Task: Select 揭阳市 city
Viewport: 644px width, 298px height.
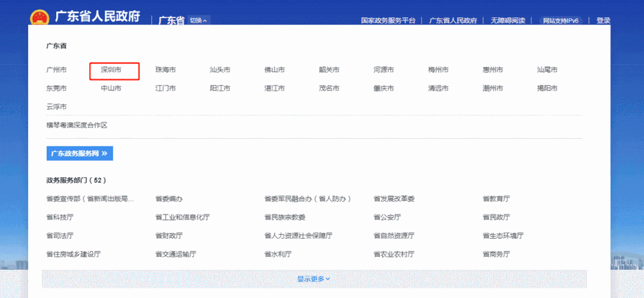Action: [547, 88]
